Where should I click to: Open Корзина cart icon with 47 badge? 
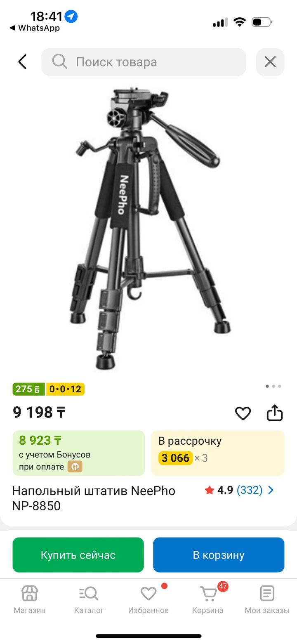(208, 600)
